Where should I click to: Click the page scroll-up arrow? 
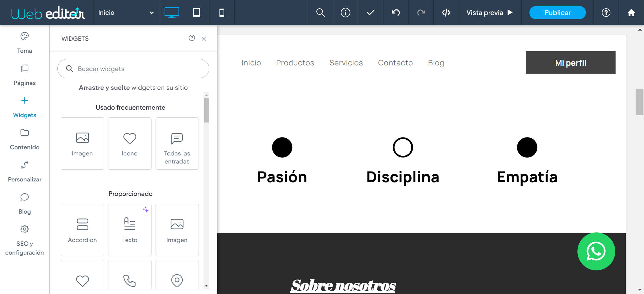coord(640,29)
